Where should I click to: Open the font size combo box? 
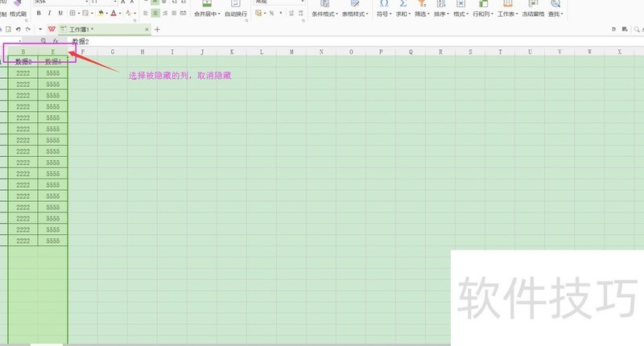(x=104, y=2)
